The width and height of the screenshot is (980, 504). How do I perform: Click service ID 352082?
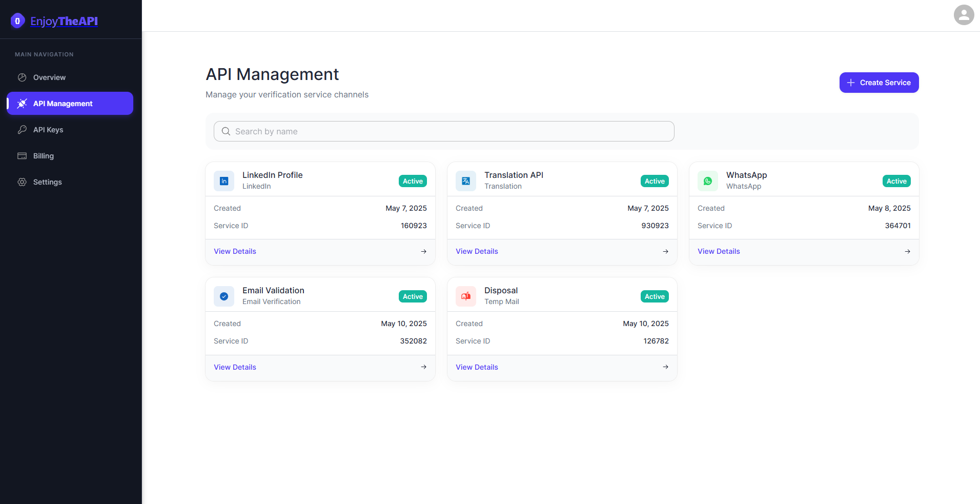pyautogui.click(x=413, y=341)
